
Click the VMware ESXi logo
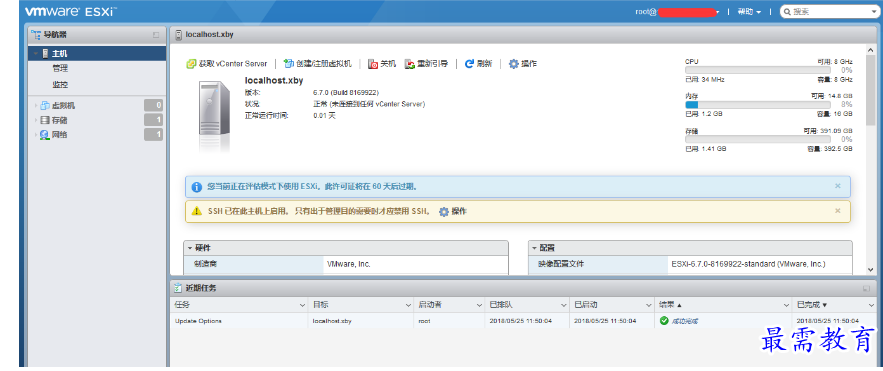pyautogui.click(x=71, y=11)
